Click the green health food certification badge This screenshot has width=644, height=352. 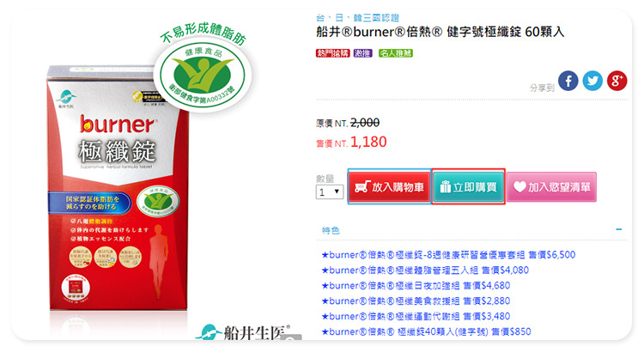point(203,76)
